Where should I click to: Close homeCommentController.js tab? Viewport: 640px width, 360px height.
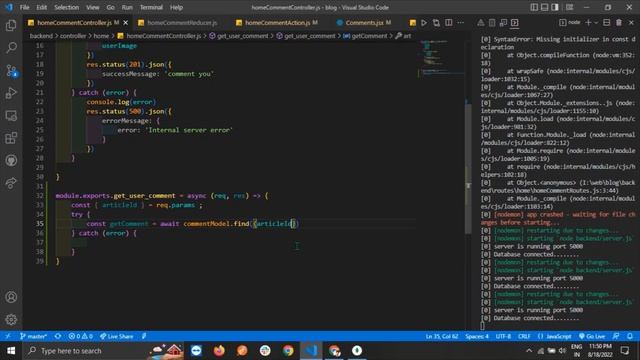pyautogui.click(x=126, y=23)
